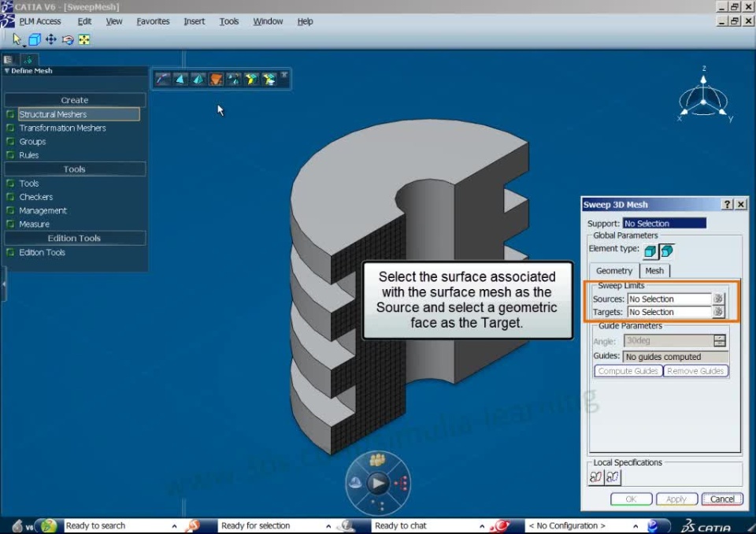756x534 pixels.
Task: Expand the Ready to search dropdown arrow
Action: [x=174, y=526]
